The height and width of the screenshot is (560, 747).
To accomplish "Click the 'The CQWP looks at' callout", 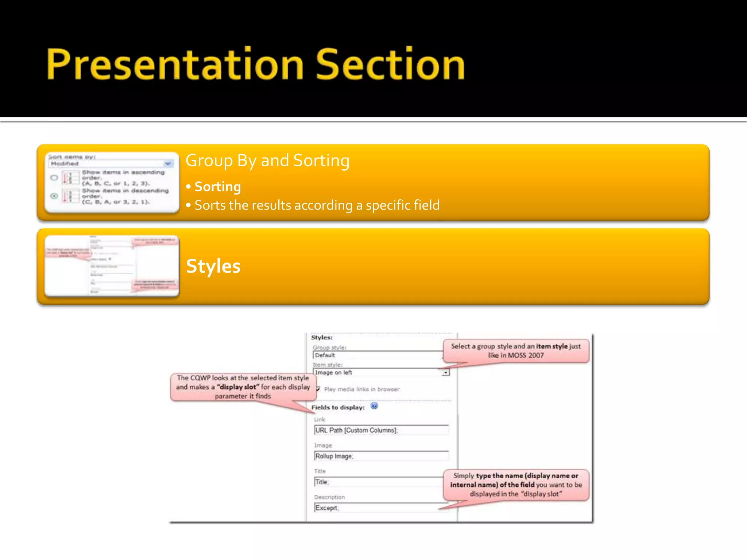I will coord(243,387).
